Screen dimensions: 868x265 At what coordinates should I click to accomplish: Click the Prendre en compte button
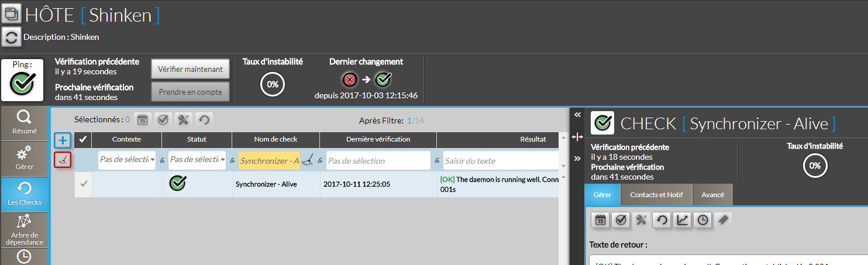190,92
